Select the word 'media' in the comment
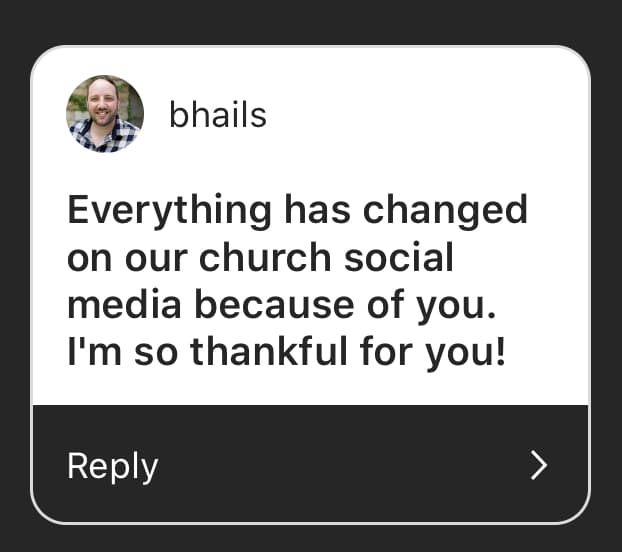Viewport: 622px width, 552px height. click(x=124, y=304)
